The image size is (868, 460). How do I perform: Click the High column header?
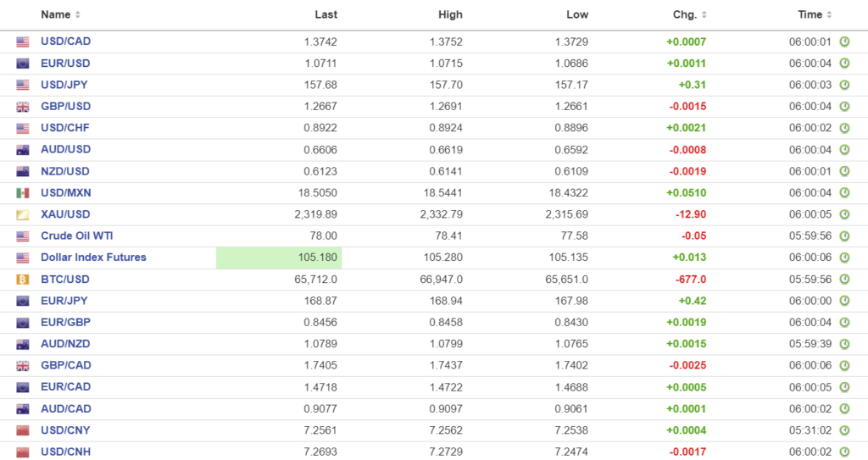pyautogui.click(x=451, y=14)
